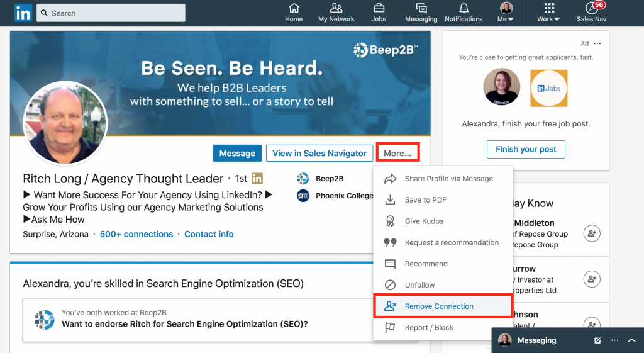Screen dimensions: 644x353
Task: Open Messaging bar three-dot options
Action: (x=614, y=340)
